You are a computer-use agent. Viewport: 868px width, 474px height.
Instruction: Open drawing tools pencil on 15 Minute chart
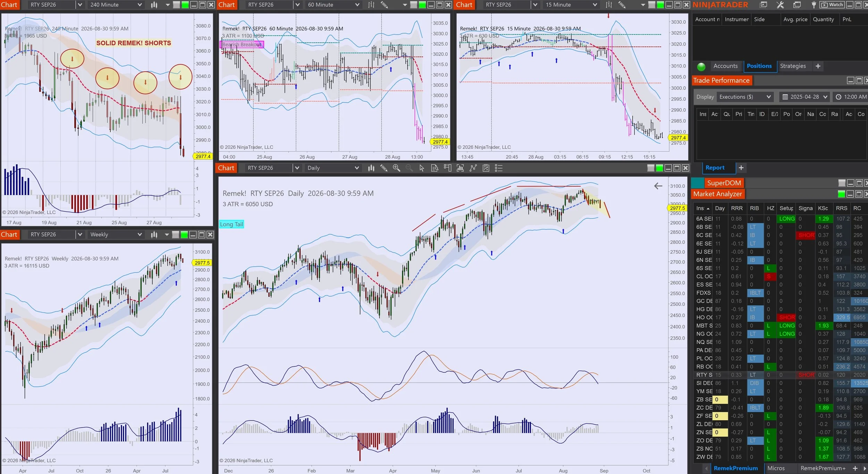pos(622,5)
